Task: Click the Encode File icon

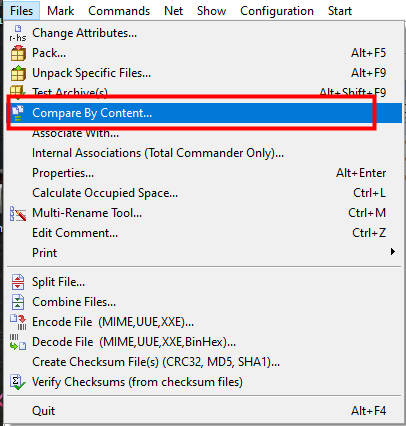Action: coord(18,322)
